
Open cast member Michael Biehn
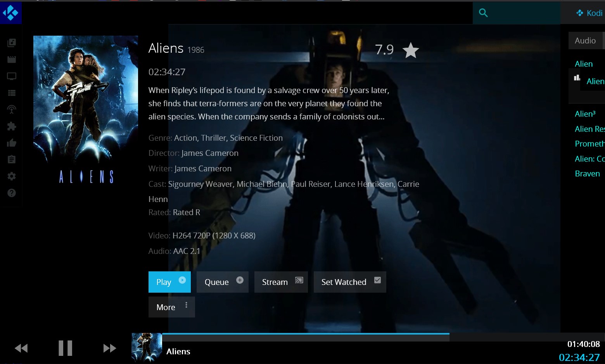pyautogui.click(x=262, y=184)
